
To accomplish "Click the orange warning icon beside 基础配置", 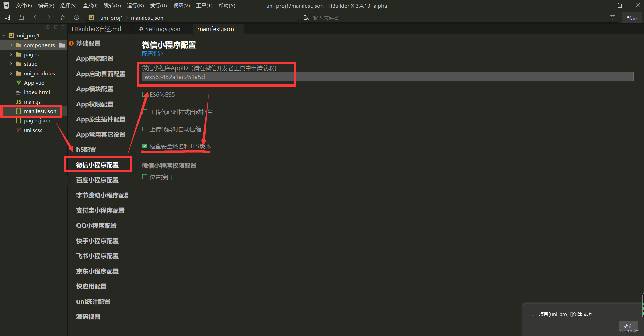I will pos(71,43).
